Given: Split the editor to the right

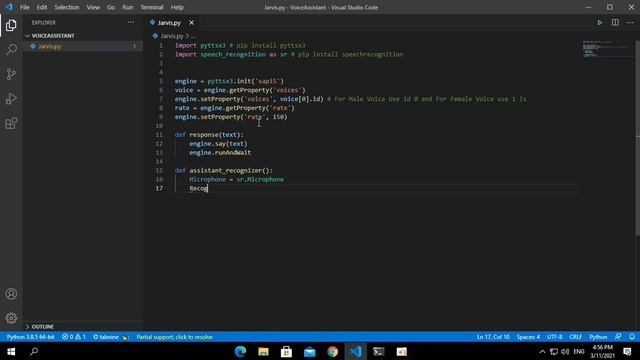Looking at the screenshot, I should point(615,23).
